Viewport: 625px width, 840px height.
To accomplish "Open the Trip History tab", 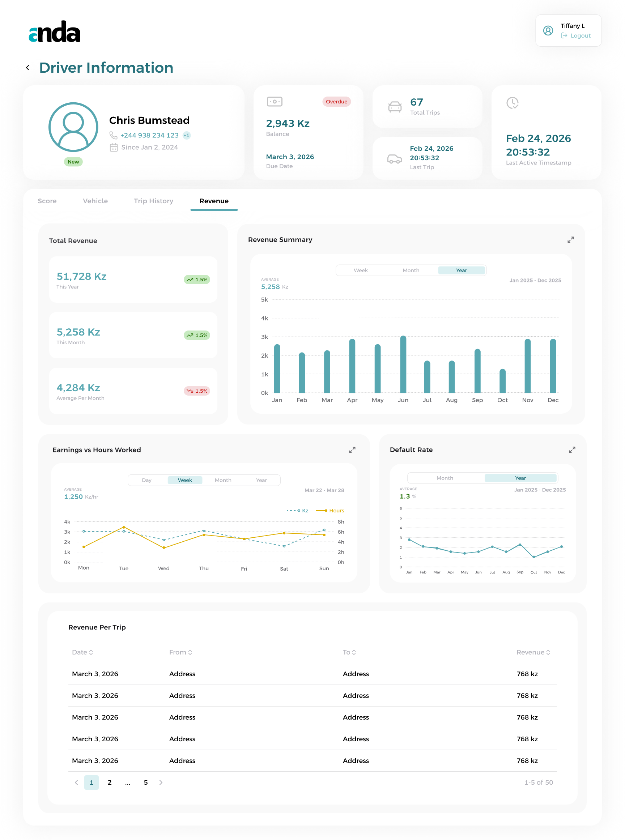I will click(x=153, y=201).
